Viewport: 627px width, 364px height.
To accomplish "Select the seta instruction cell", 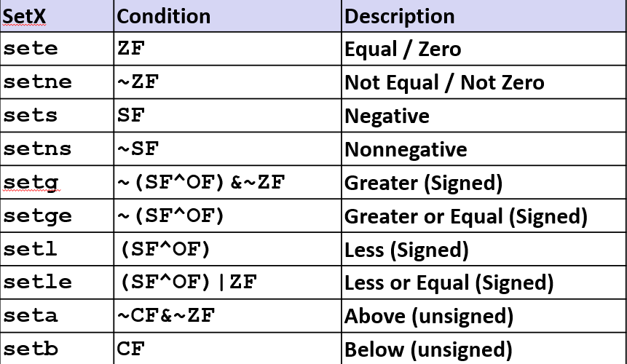I will click(x=31, y=316).
